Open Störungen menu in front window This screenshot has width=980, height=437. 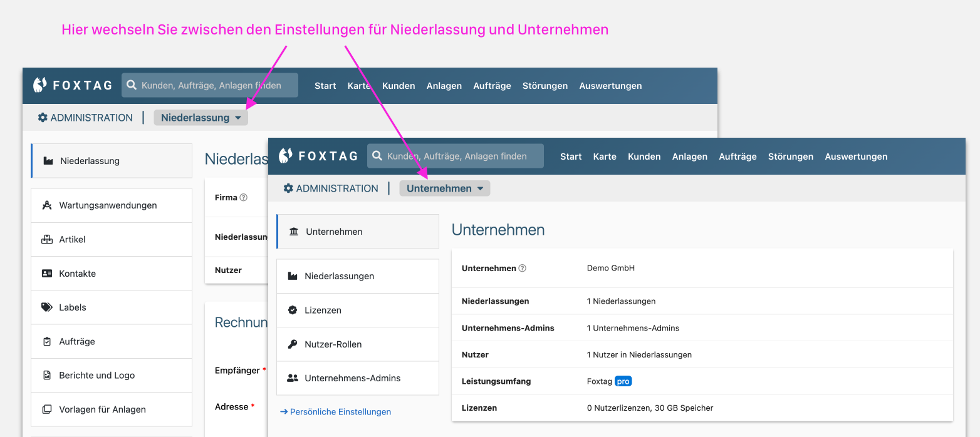coord(790,157)
